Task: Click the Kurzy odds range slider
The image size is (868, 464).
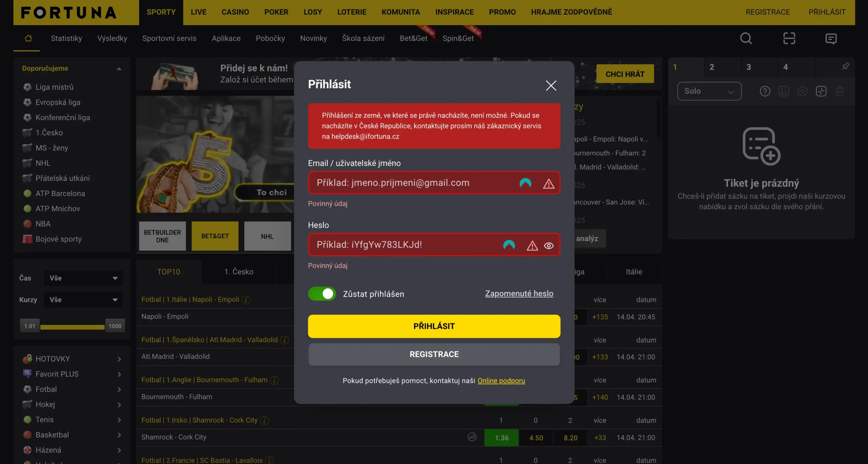Action: click(x=72, y=327)
